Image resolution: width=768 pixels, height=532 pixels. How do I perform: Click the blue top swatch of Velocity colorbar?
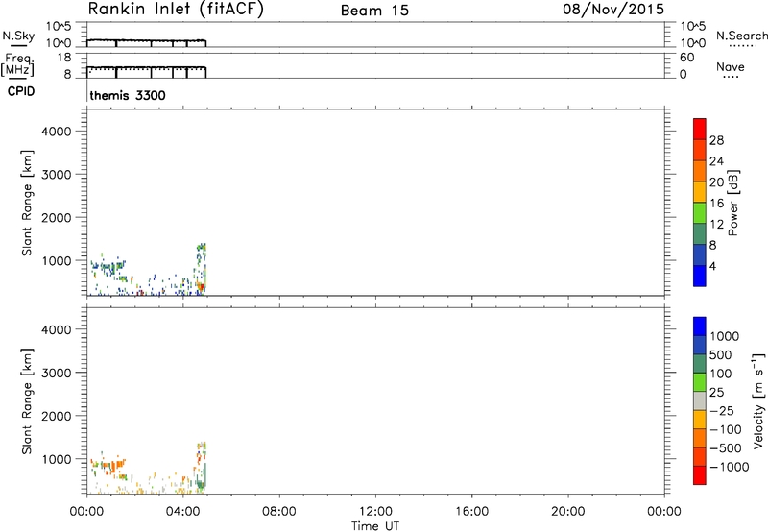[700, 326]
